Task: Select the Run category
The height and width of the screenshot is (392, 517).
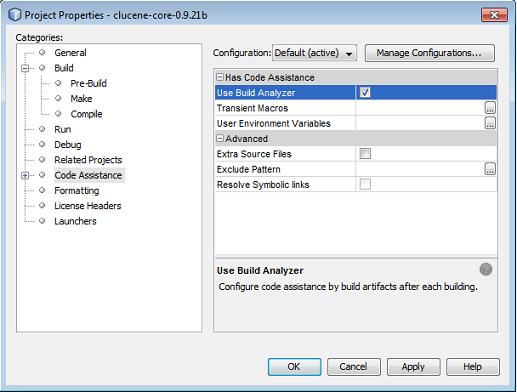Action: click(63, 129)
